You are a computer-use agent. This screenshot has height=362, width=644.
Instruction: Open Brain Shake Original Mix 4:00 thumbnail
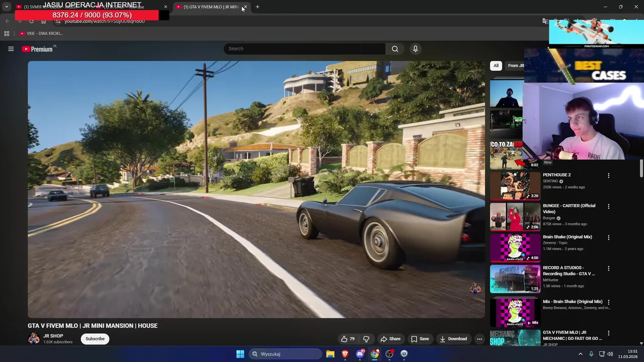click(x=515, y=247)
